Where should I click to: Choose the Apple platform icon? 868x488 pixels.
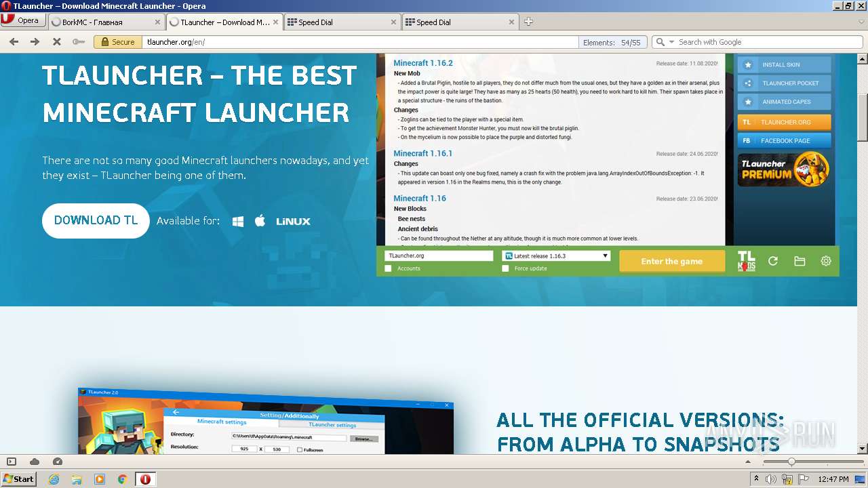click(x=260, y=221)
